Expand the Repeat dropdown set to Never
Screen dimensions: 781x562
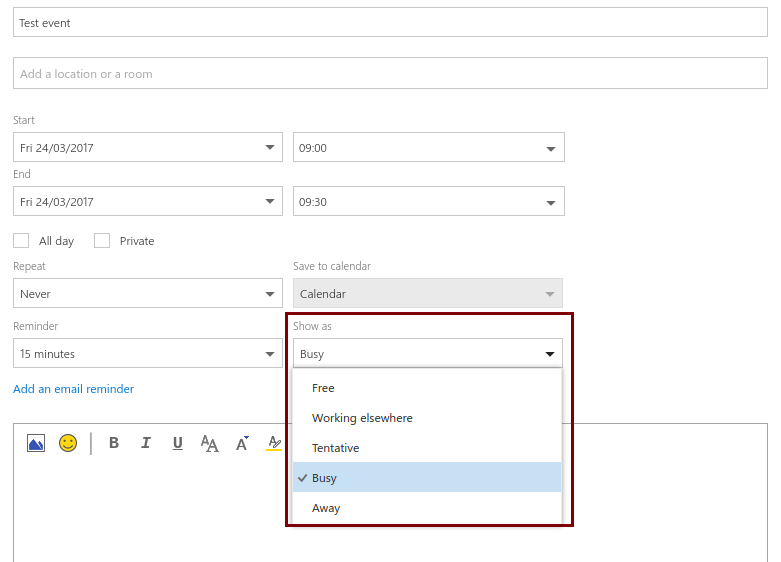(269, 294)
